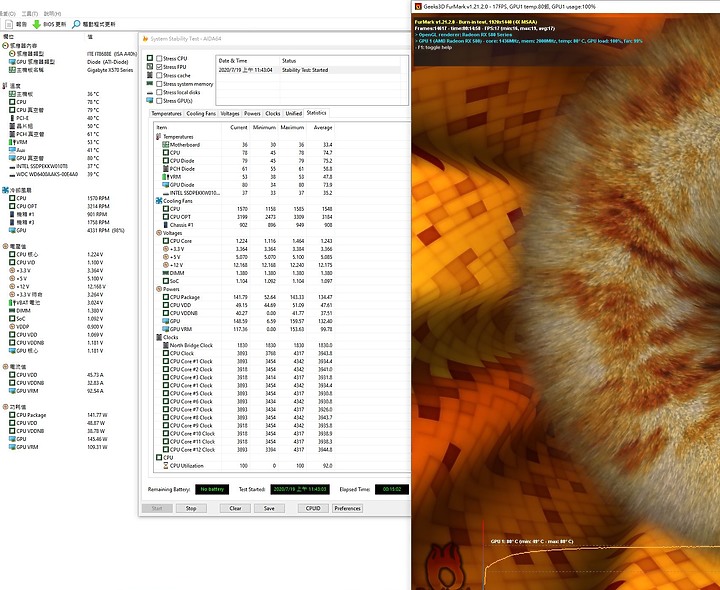
Task: Click hourglass icon beside CPU Utilization
Action: [166, 465]
